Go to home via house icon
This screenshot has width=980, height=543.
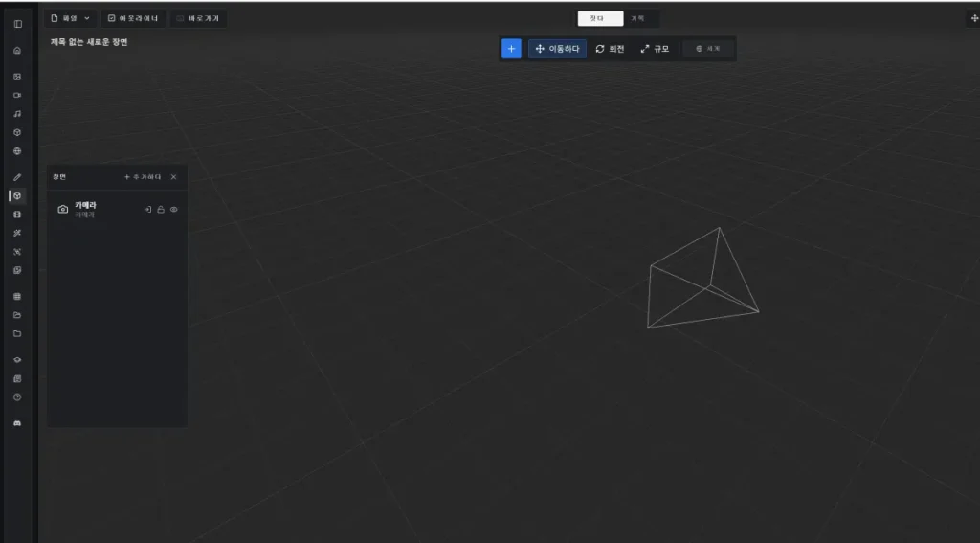17,51
